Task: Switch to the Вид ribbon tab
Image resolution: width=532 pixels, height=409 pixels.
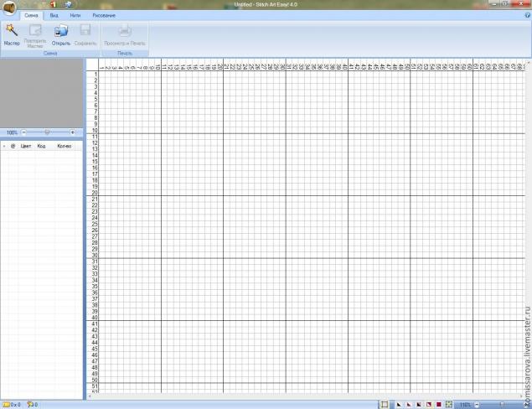Action: click(54, 15)
